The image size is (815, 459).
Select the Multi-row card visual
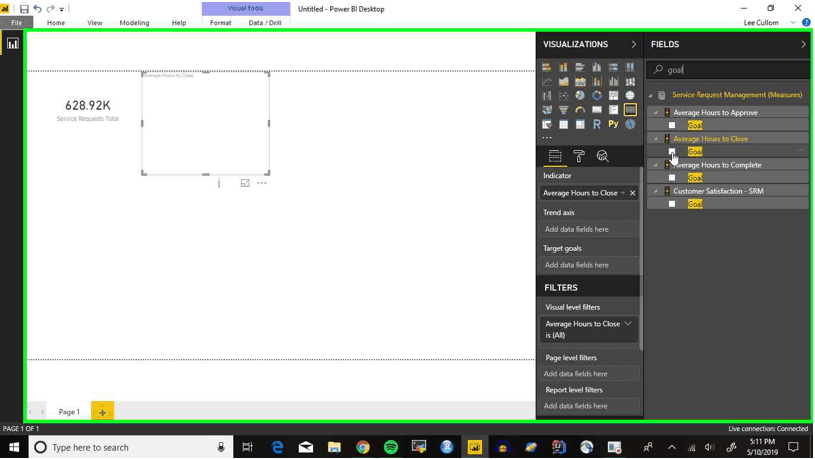(x=613, y=110)
